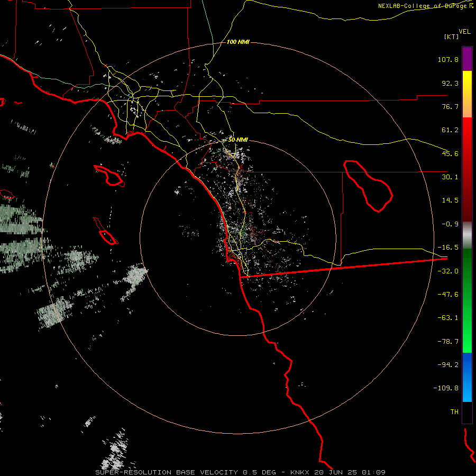Image resolution: width=476 pixels, height=476 pixels.
Task: Click the 14.5 legend value
Action: pyautogui.click(x=450, y=200)
